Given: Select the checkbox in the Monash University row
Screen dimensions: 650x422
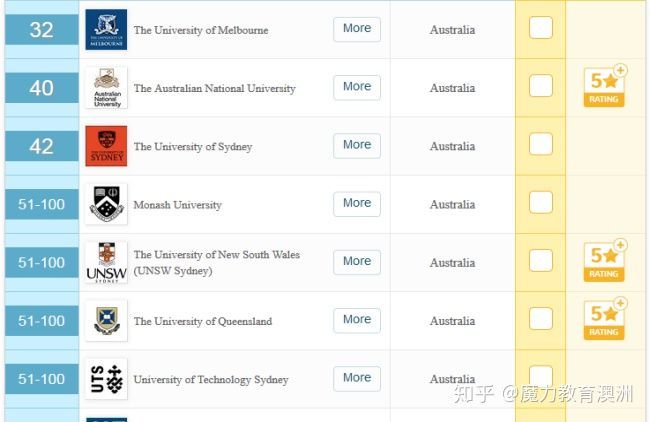Looking at the screenshot, I should point(541,202).
